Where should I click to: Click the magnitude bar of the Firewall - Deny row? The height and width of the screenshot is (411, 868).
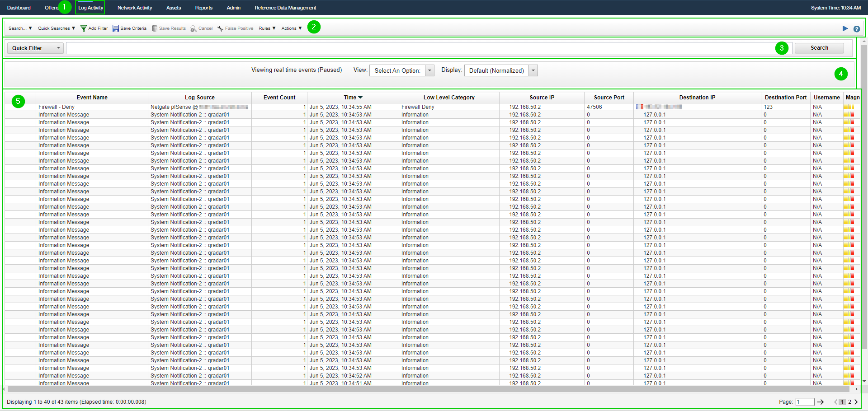tap(849, 107)
